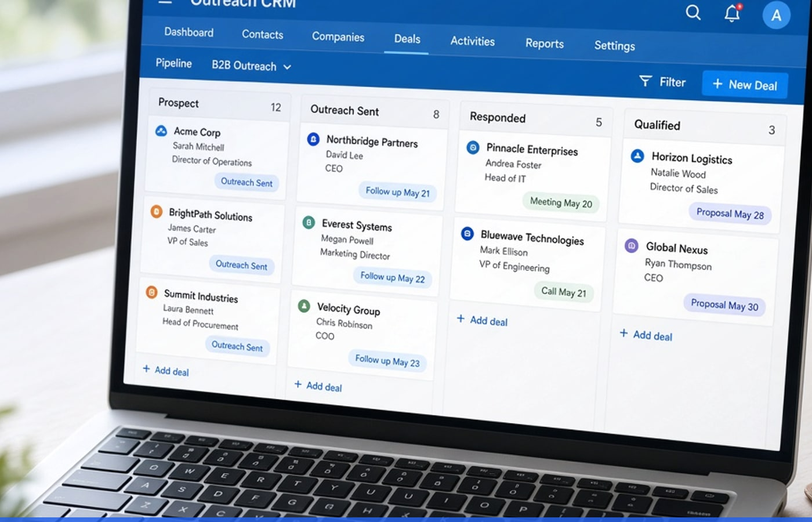Screen dimensions: 812x522
Task: Add deal in the Qualified column
Action: [x=646, y=335]
